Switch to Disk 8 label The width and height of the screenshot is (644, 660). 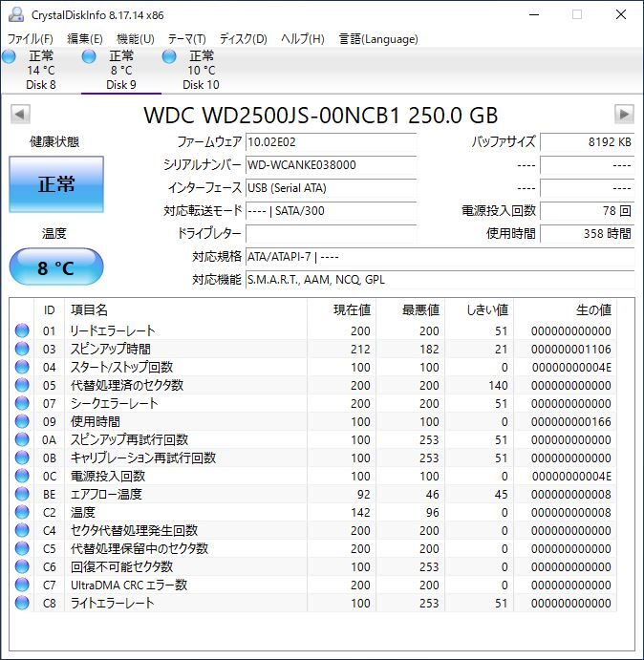click(x=41, y=85)
